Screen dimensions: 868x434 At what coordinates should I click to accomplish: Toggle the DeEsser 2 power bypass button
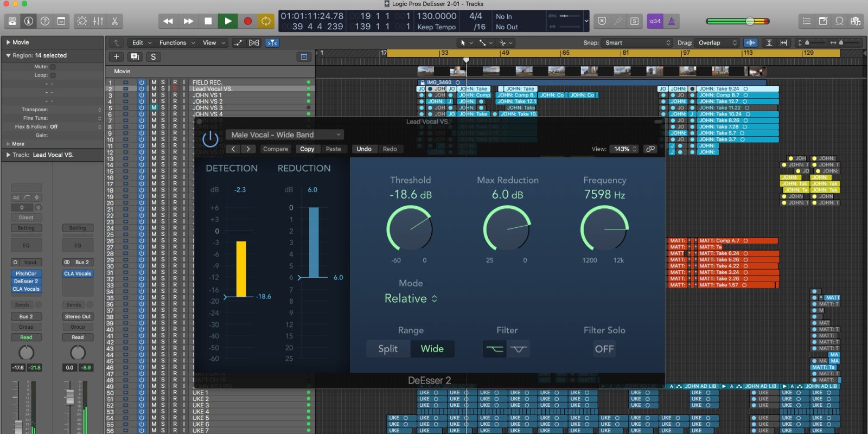coord(210,139)
